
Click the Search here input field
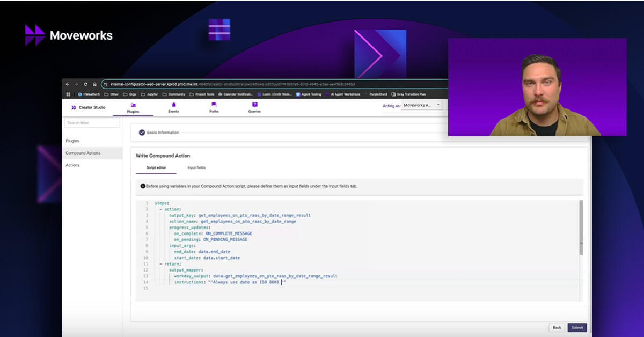pyautogui.click(x=92, y=123)
